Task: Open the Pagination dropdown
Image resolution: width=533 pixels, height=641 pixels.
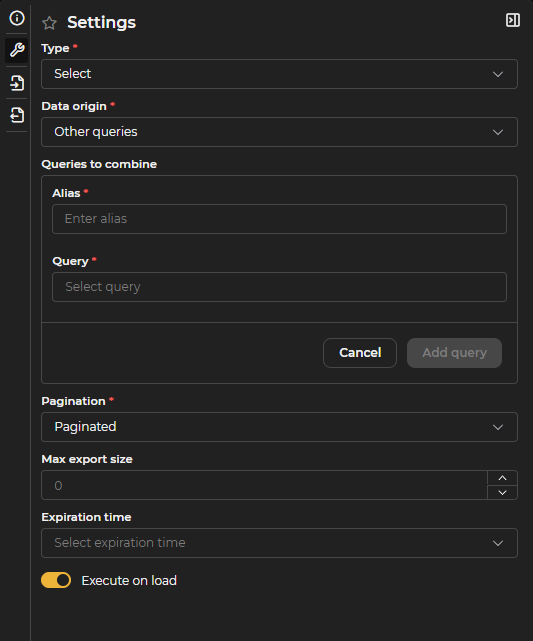Action: [279, 427]
